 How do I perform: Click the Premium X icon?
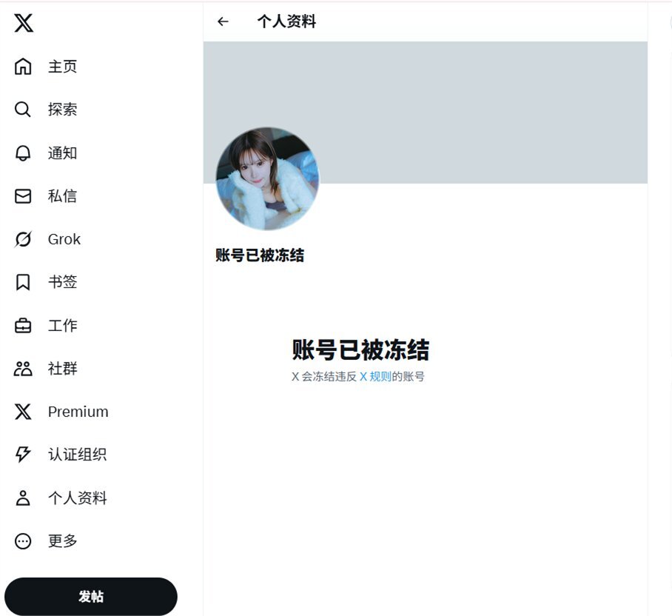coord(23,412)
